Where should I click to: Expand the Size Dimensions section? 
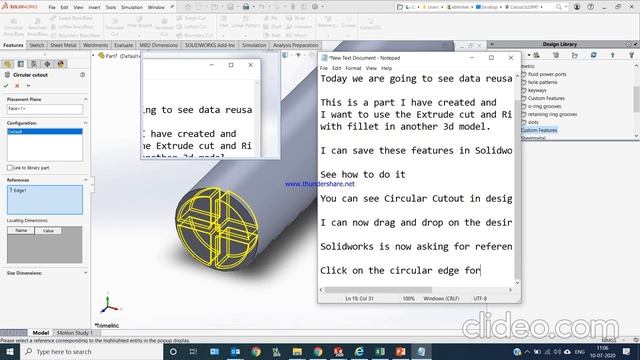pos(85,273)
